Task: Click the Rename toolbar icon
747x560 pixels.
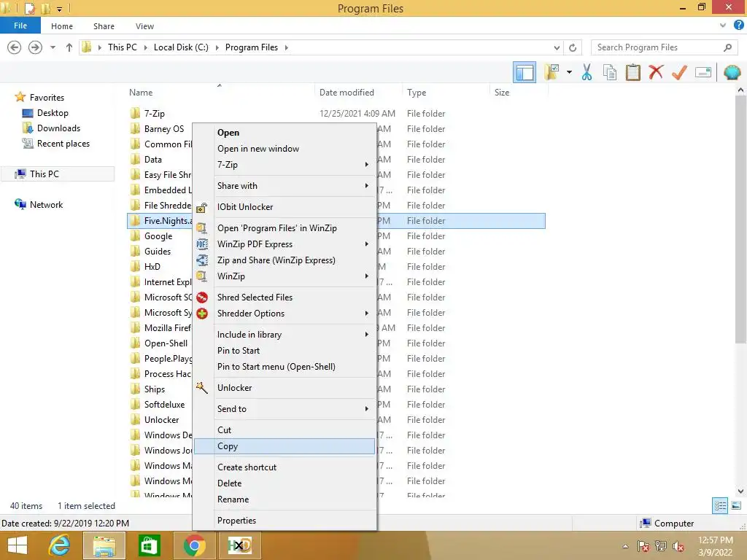Action: pyautogui.click(x=703, y=72)
